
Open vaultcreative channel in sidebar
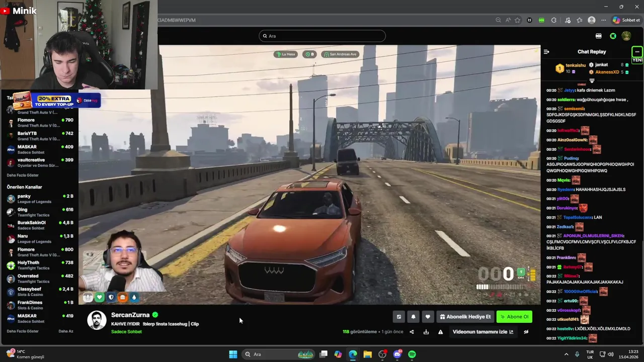coord(39,162)
